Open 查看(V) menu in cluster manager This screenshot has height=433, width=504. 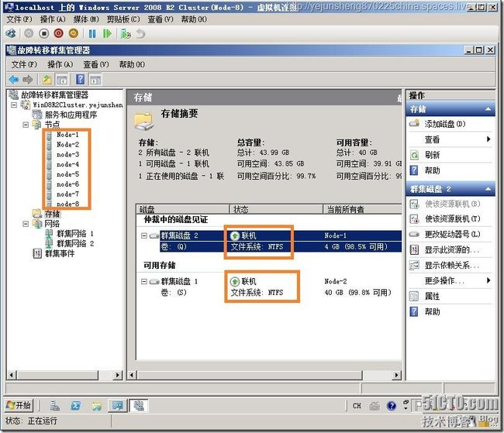tap(96, 64)
